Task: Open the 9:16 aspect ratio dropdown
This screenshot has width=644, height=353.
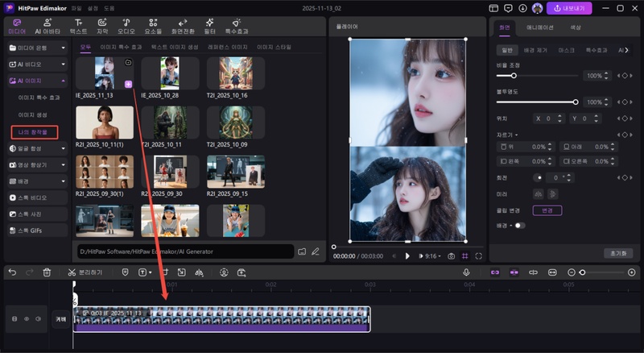Action: [430, 255]
